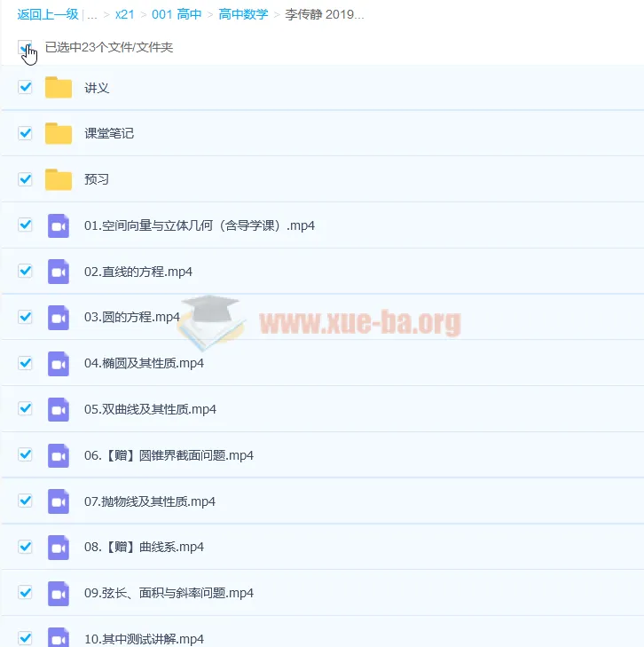Navigate to 001 高中 breadcrumb
Viewport: 644px width, 647px height.
177,14
